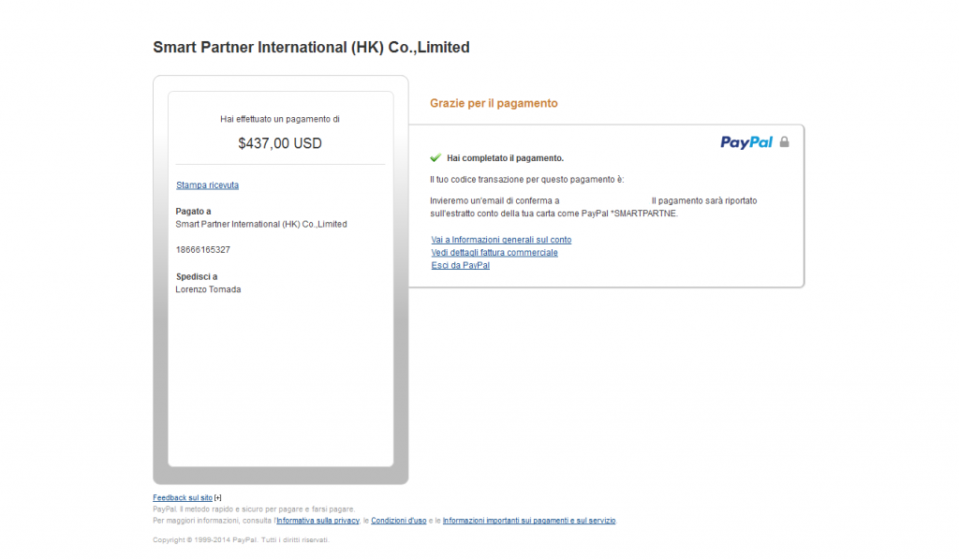
Task: Open Informazioni importanti sui pagamenti e sul servizio
Action: 529,520
